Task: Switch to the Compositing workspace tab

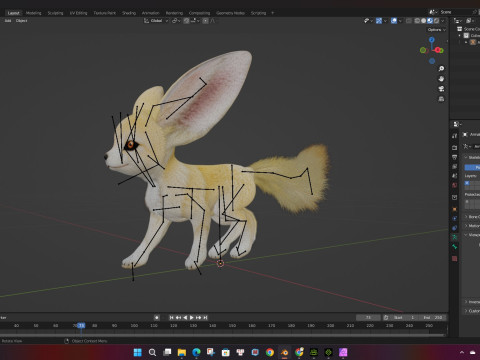Action: coord(199,13)
